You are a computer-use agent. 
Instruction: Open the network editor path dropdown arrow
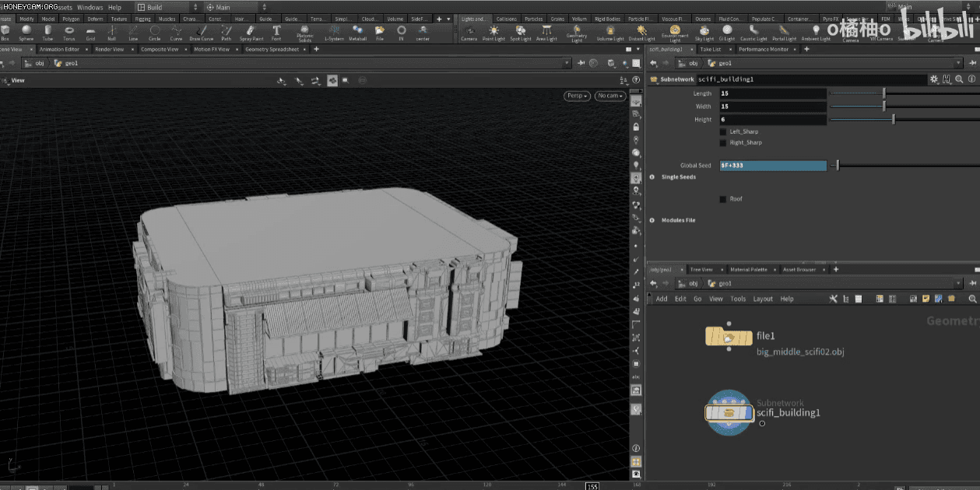click(959, 284)
